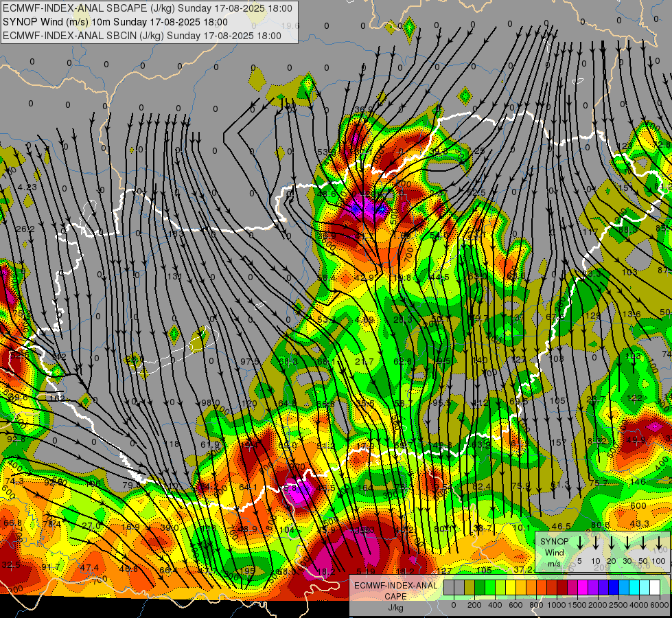
Task: Click the map value 8.62
Action: (x=597, y=441)
